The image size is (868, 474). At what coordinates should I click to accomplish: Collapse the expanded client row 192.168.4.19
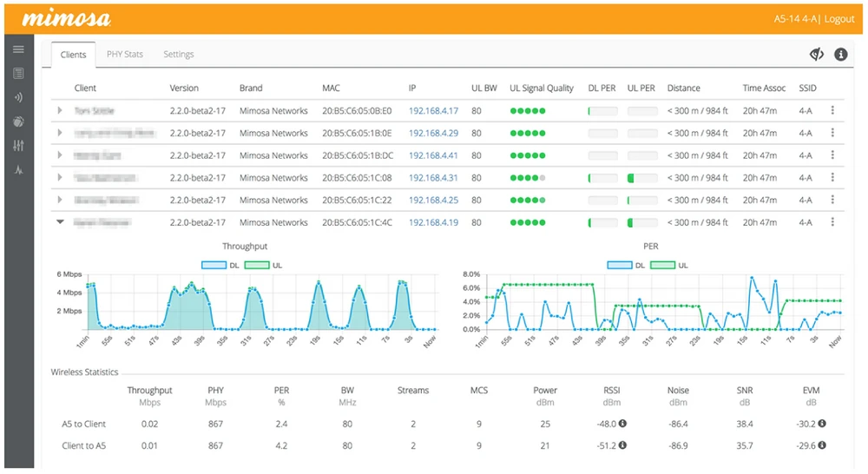click(x=60, y=222)
